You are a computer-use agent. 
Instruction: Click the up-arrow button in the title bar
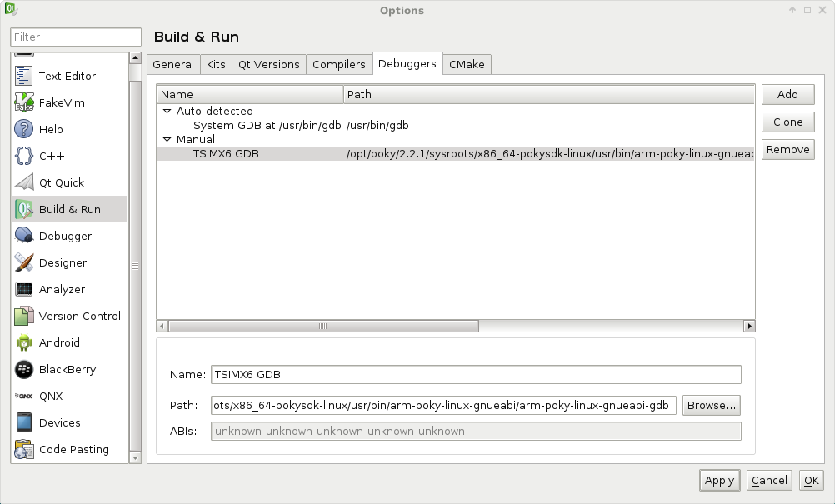[792, 10]
